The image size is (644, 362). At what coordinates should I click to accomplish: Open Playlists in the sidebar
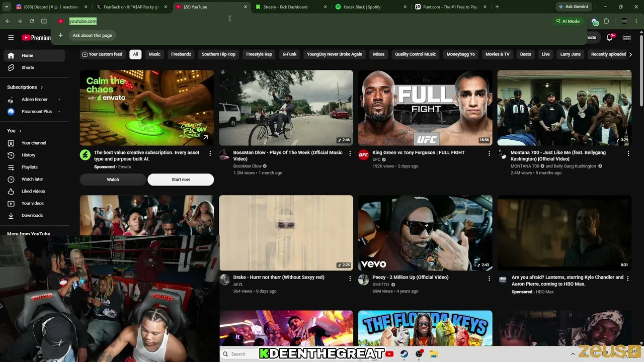point(33,167)
